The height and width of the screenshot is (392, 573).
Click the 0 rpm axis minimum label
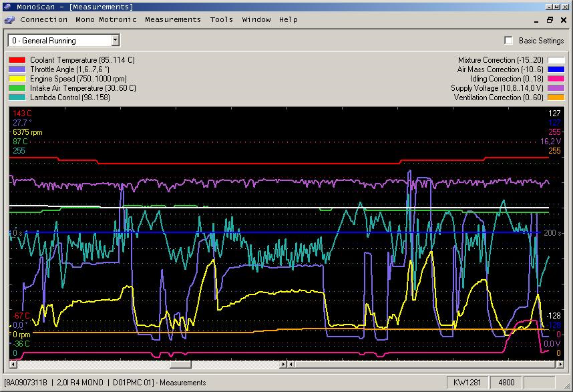coord(21,335)
